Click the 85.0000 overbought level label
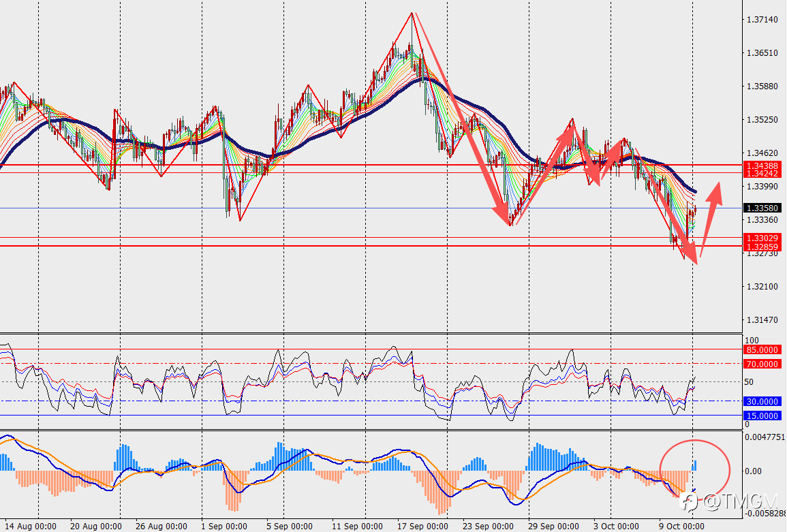This screenshot has width=787, height=532. [762, 350]
